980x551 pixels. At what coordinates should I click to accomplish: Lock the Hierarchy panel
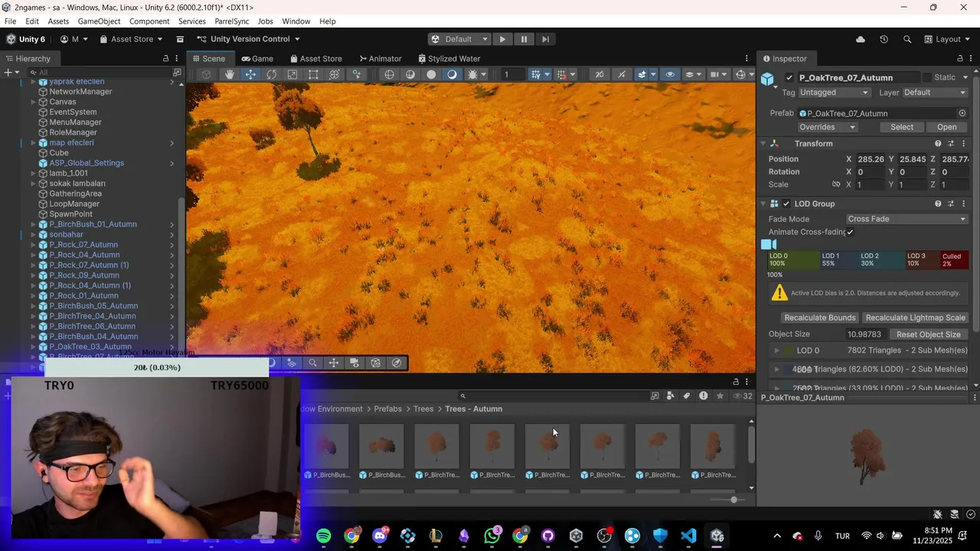[x=165, y=58]
